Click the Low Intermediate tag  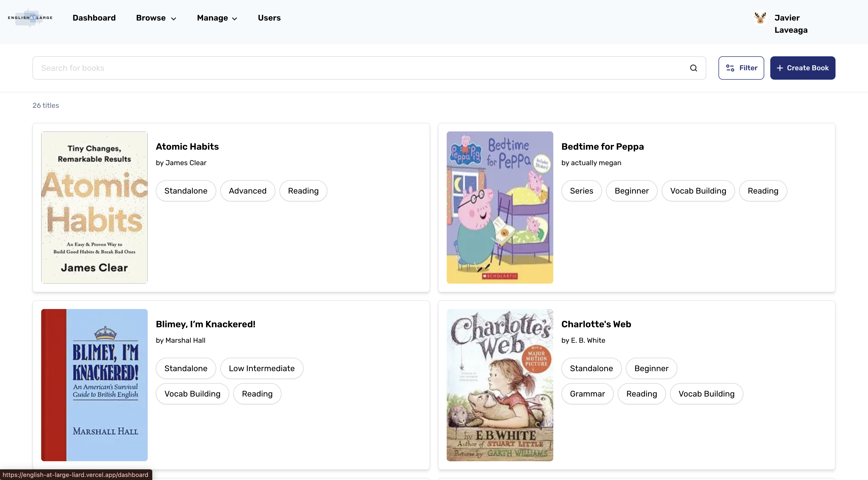pyautogui.click(x=261, y=368)
